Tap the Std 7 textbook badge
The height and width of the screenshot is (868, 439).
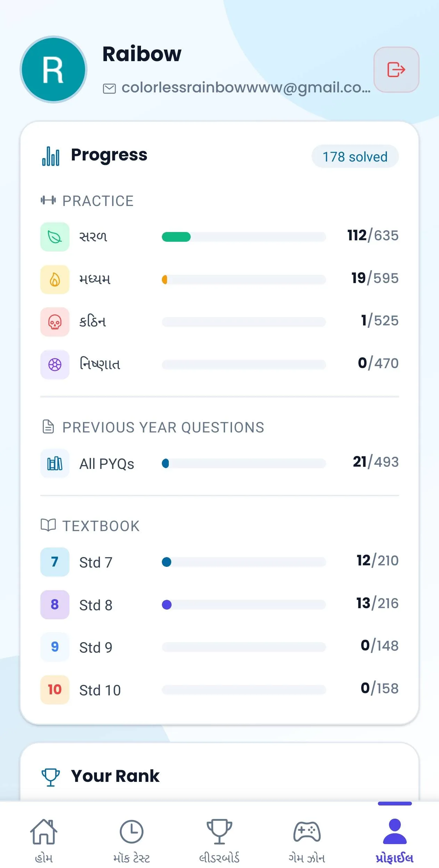coord(55,562)
